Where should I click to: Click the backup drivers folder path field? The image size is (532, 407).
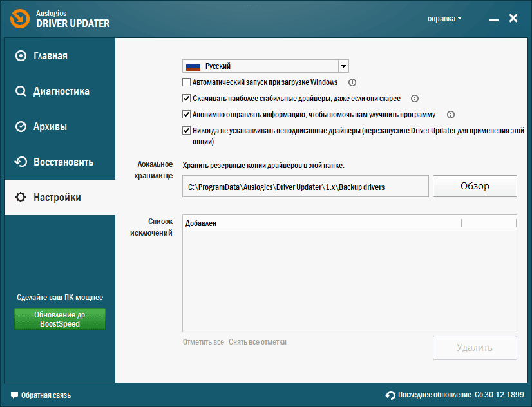pos(305,187)
